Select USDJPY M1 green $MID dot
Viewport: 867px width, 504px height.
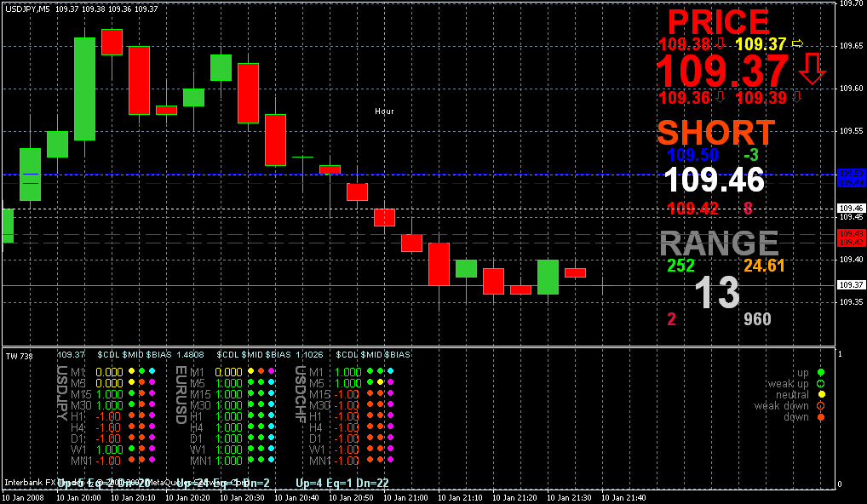[x=141, y=371]
